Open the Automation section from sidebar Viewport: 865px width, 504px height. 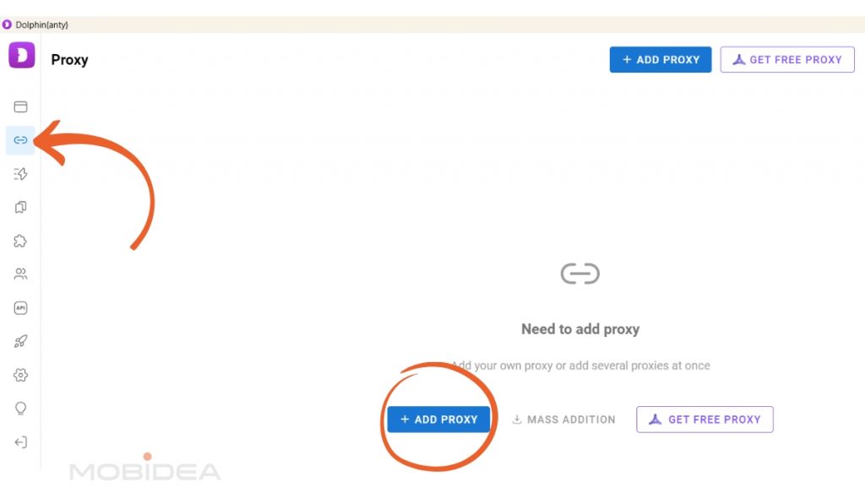tap(19, 174)
